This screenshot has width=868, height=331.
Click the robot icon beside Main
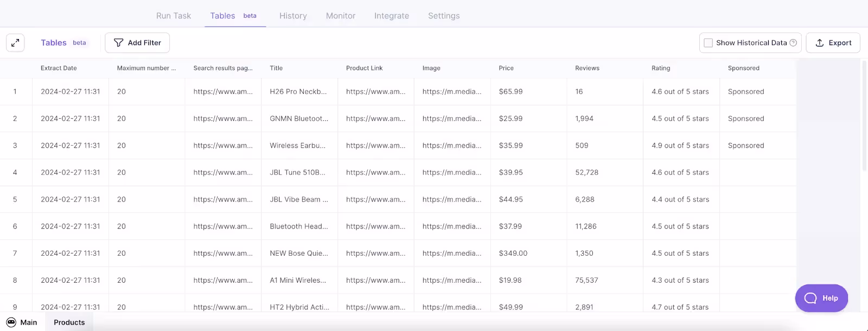coord(11,322)
